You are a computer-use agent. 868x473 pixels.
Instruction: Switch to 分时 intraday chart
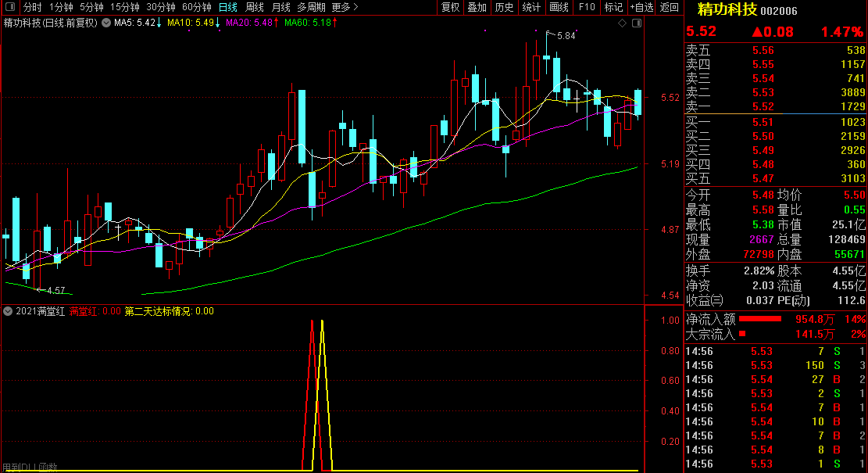click(32, 7)
